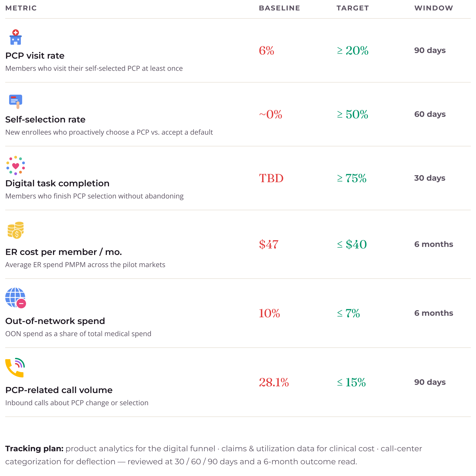Click the 6% baseline value

[x=266, y=51]
